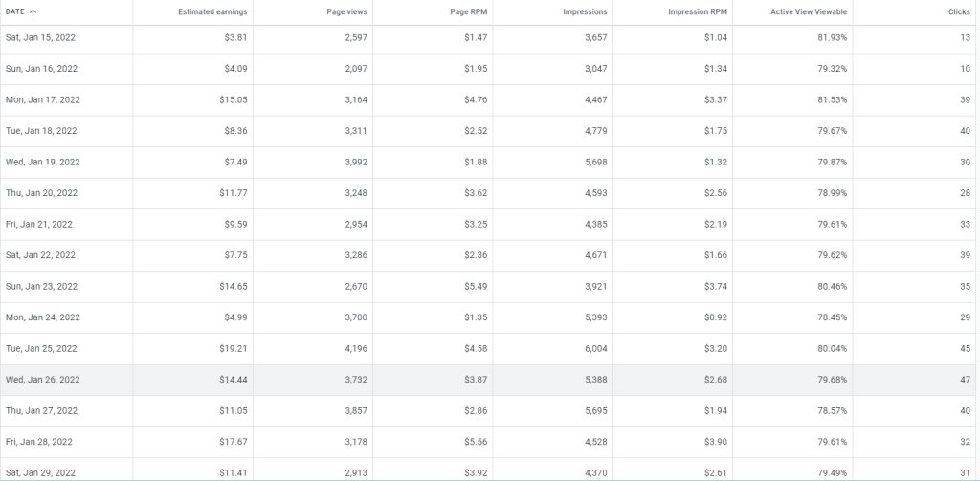Select the Wed, Jan 26, 2022 row date
This screenshot has height=481, width=980.
click(x=43, y=380)
